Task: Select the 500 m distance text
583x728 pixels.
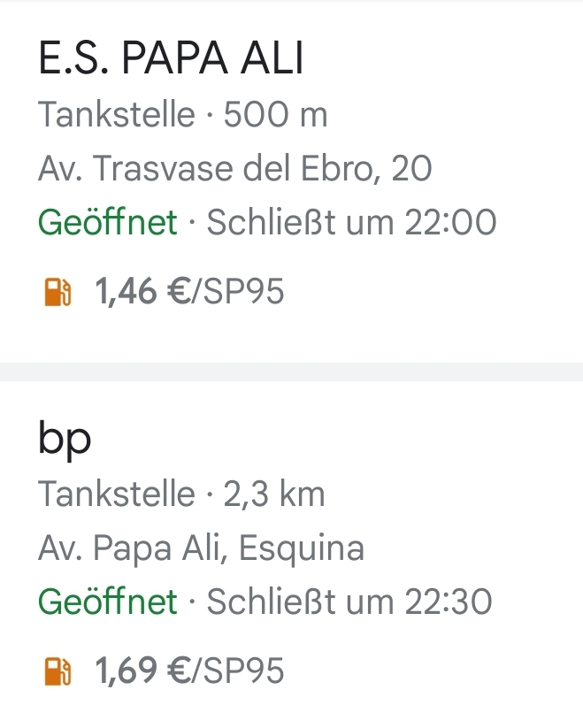Action: pyautogui.click(x=275, y=115)
